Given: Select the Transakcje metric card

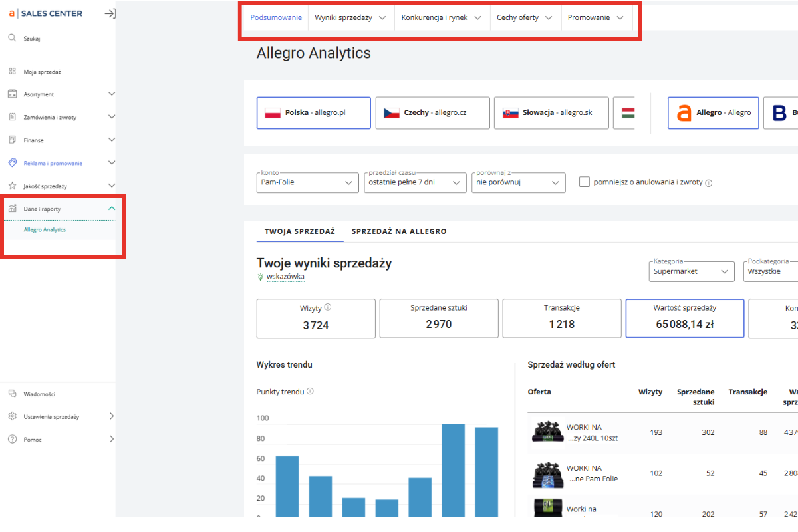Looking at the screenshot, I should click(x=562, y=319).
